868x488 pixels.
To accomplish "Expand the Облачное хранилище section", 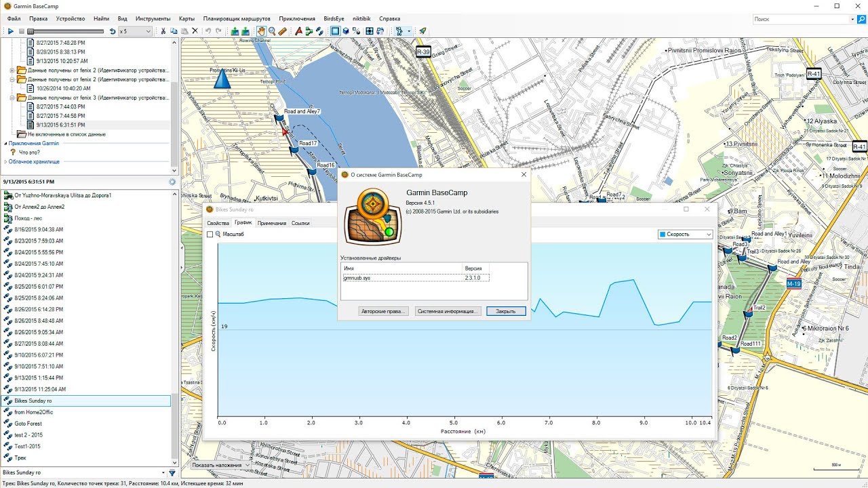I will pos(5,162).
